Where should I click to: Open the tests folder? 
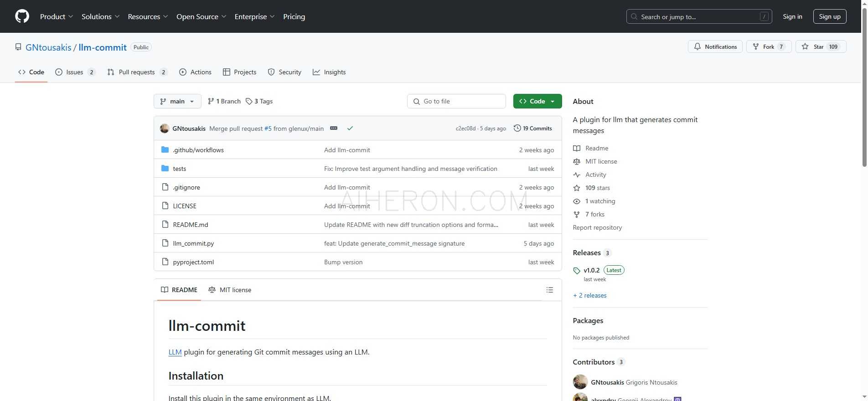click(180, 169)
